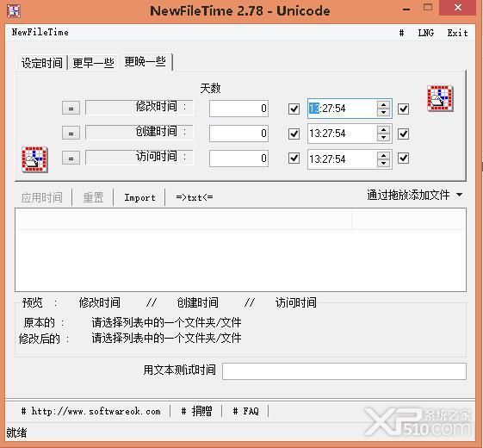Click the = button for 修改时间
483x448 pixels.
pos(71,108)
